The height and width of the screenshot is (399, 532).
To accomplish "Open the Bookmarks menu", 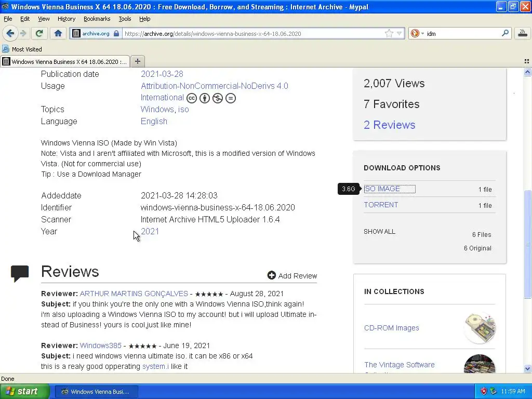I will 97,19.
